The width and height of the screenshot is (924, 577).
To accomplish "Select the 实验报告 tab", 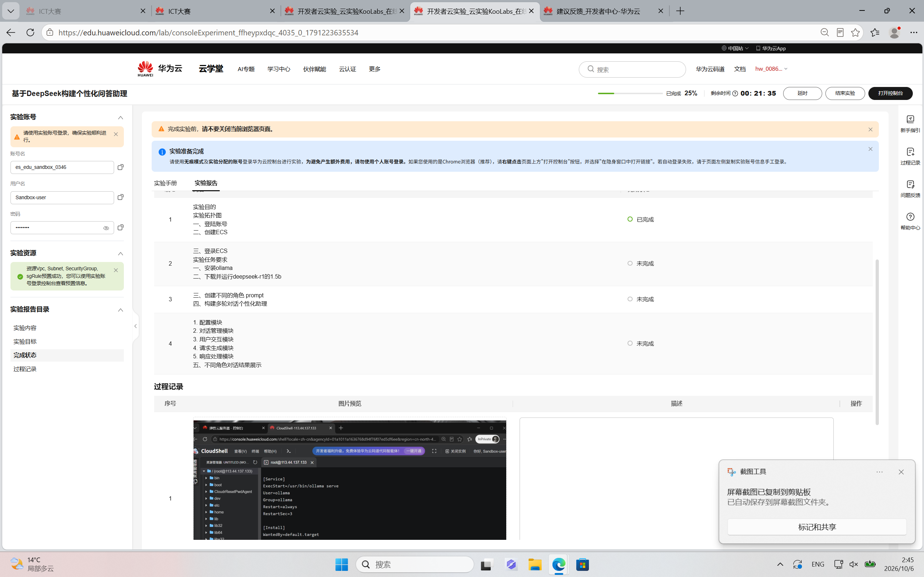I will coord(206,183).
